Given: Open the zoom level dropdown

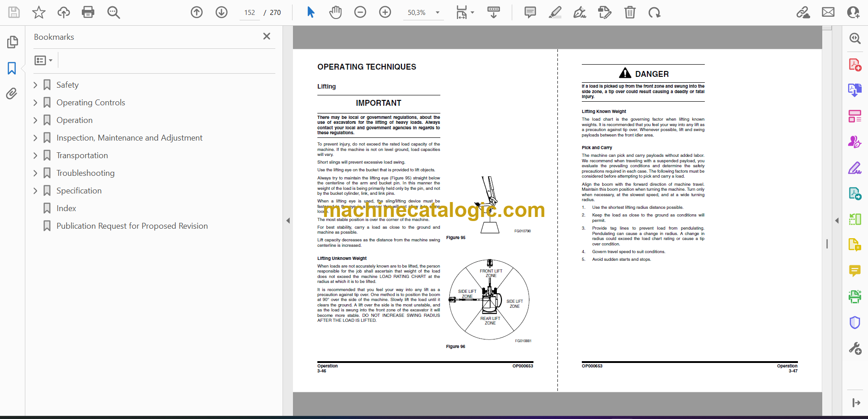Looking at the screenshot, I should (x=437, y=13).
